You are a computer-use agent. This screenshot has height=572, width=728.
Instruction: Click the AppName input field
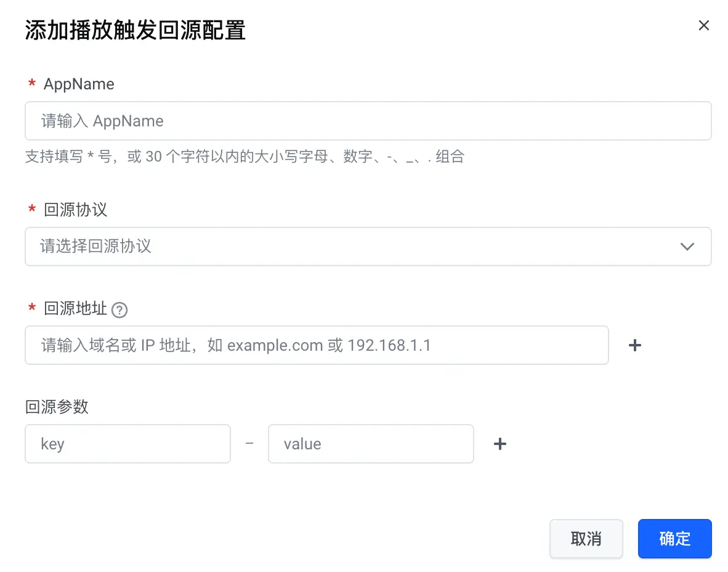[368, 121]
